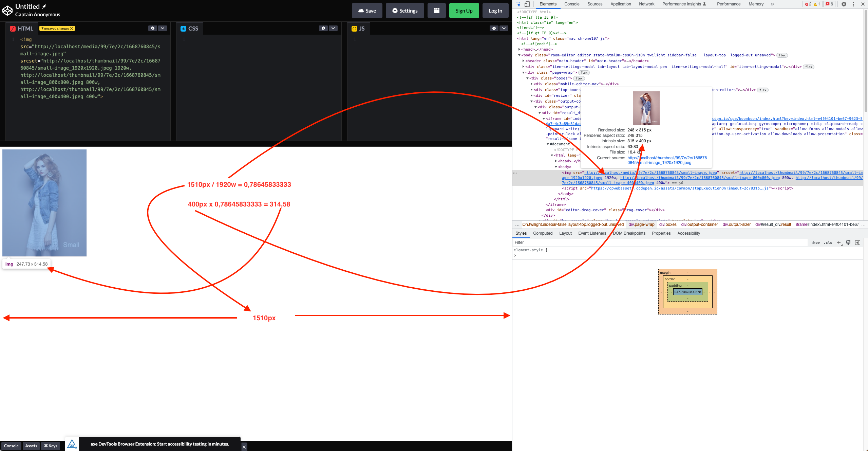Image resolution: width=868 pixels, height=451 pixels.
Task: Close the axe DevTools banner
Action: coord(244,447)
